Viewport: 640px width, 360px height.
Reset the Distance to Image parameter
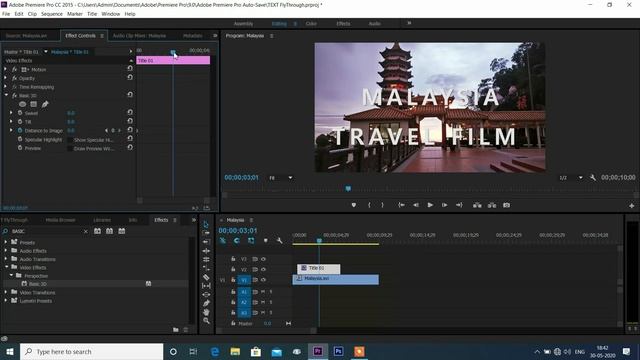pyautogui.click(x=130, y=130)
